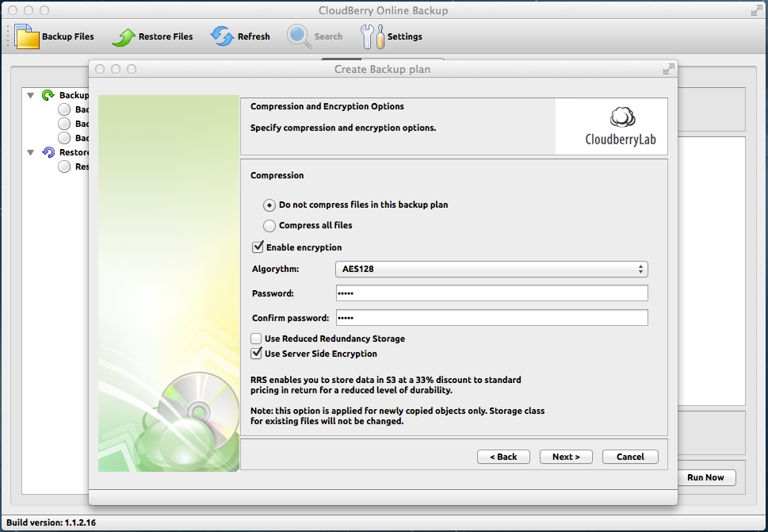Click the toolbar drag handle grip
This screenshot has height=532, width=768.
coord(8,36)
